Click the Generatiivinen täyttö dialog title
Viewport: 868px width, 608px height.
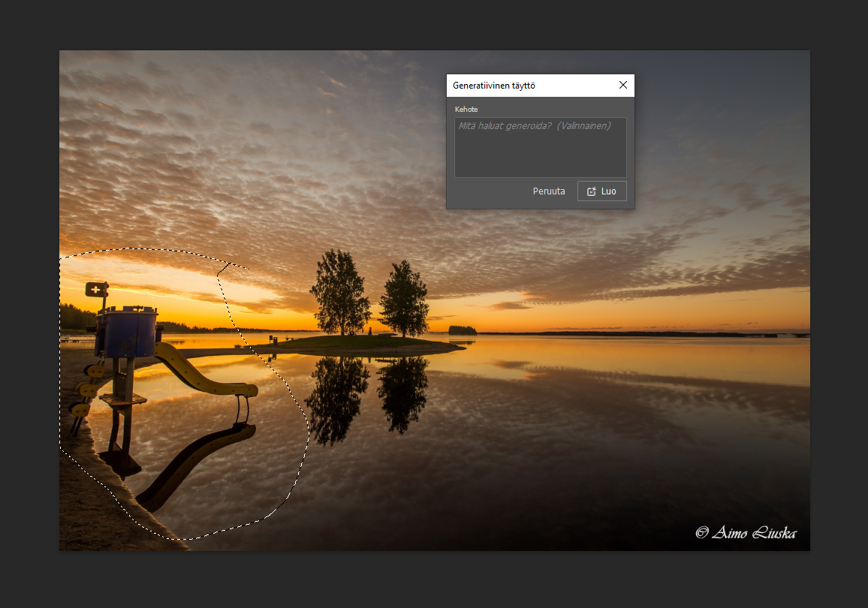[x=494, y=86]
